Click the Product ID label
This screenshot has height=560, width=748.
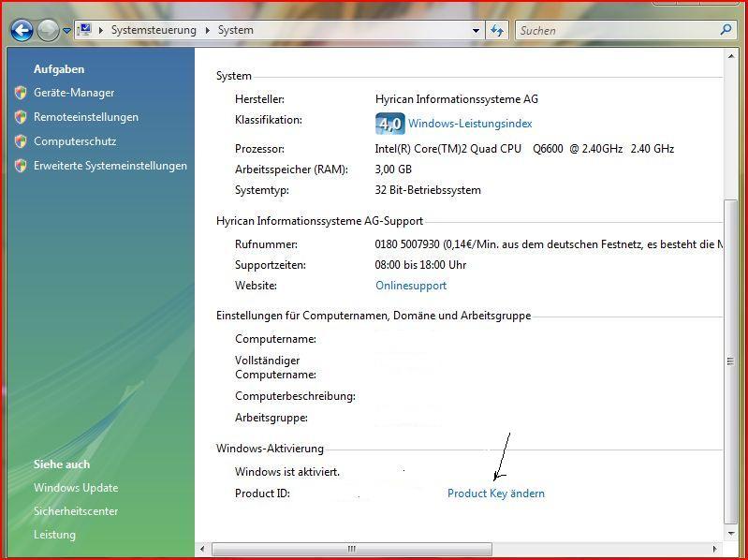pyautogui.click(x=262, y=494)
